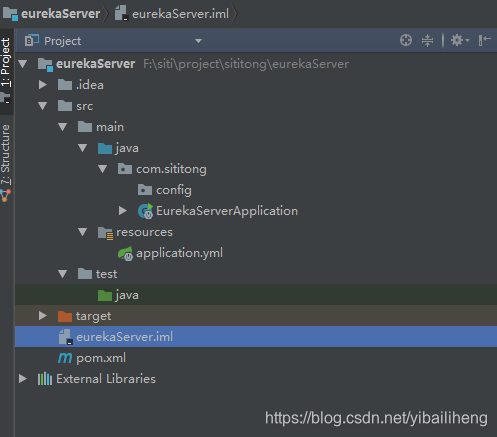This screenshot has height=437, width=497.
Task: Select eurekaServer.iml in the project tree
Action: point(256,337)
